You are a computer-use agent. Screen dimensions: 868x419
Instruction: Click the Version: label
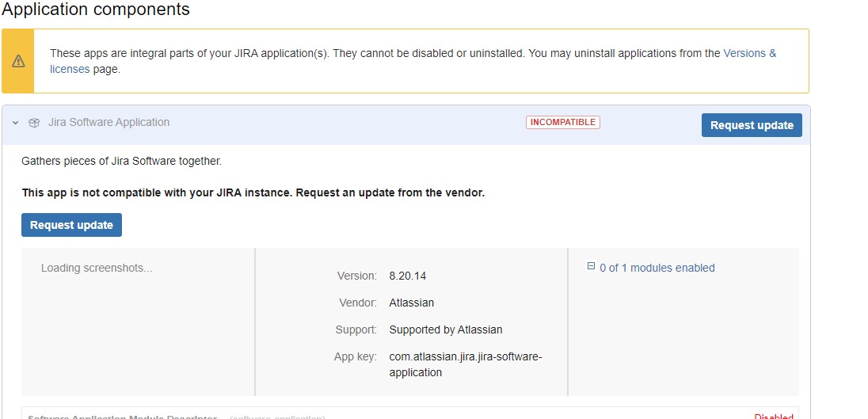[357, 276]
